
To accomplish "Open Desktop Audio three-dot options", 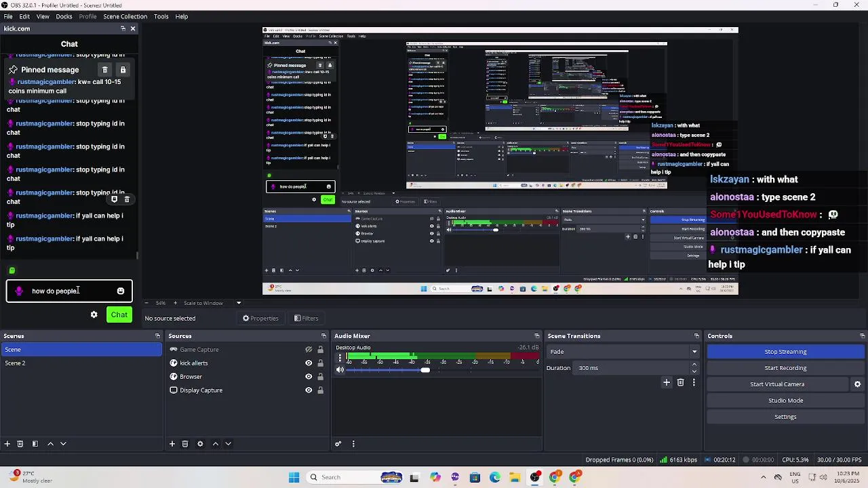I will click(x=340, y=358).
